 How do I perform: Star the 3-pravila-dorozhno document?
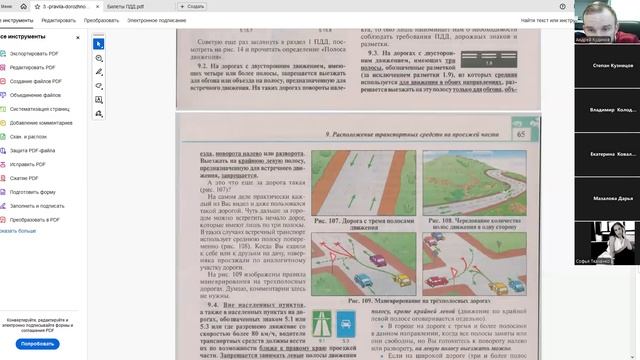[x=37, y=7]
